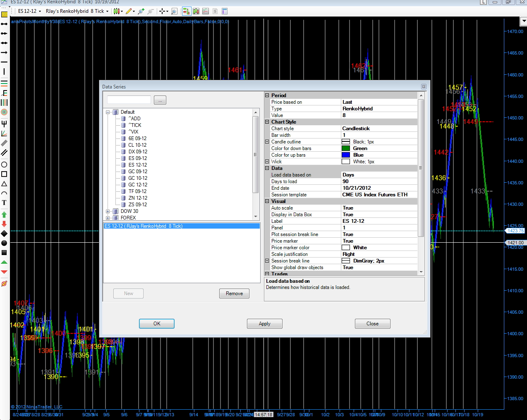Image resolution: width=527 pixels, height=420 pixels.
Task: Select the Fibonacci Circle tool
Action: pyautogui.click(x=4, y=112)
